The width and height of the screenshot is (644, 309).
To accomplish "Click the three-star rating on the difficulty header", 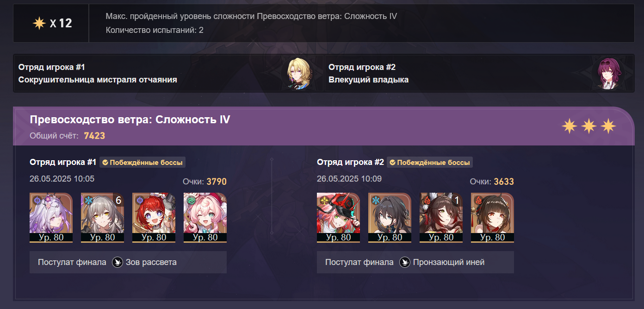I will [589, 126].
